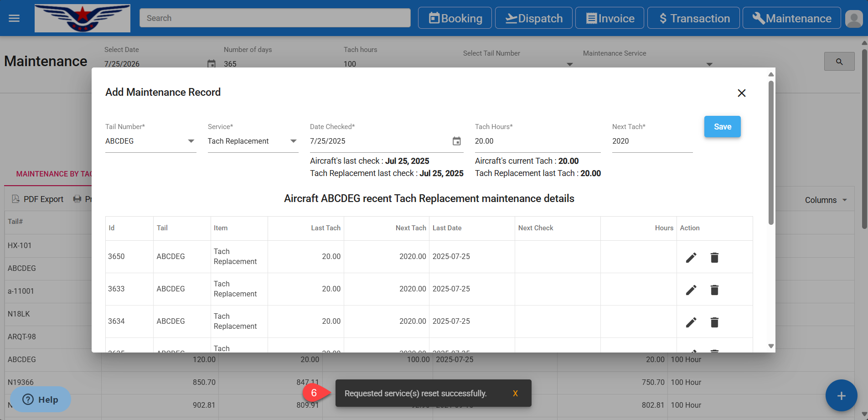Expand the Columns selector

826,200
